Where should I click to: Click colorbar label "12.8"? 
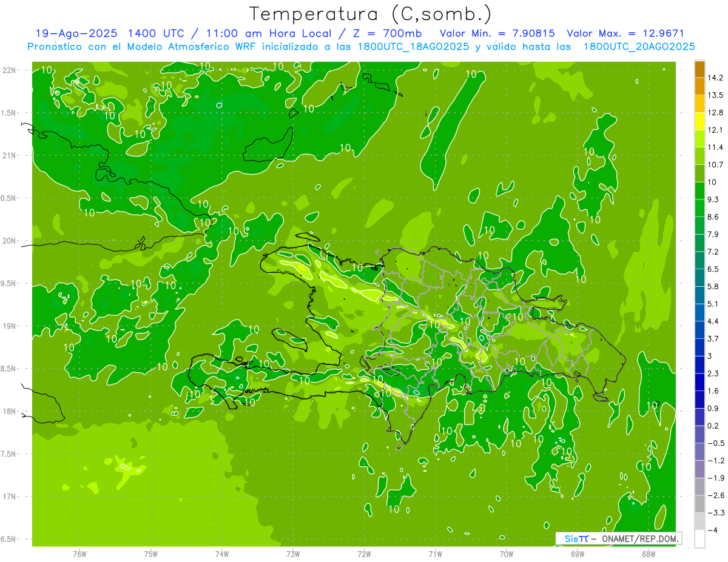coord(716,113)
